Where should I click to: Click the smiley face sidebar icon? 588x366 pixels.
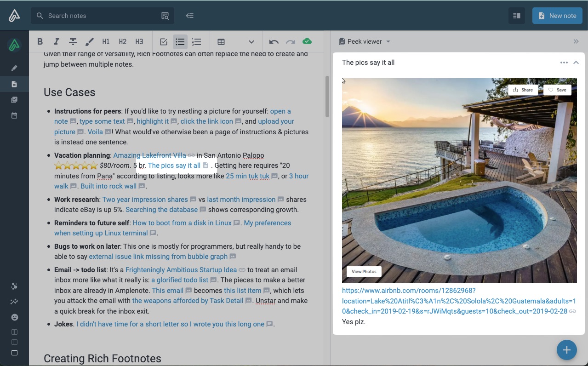14,317
